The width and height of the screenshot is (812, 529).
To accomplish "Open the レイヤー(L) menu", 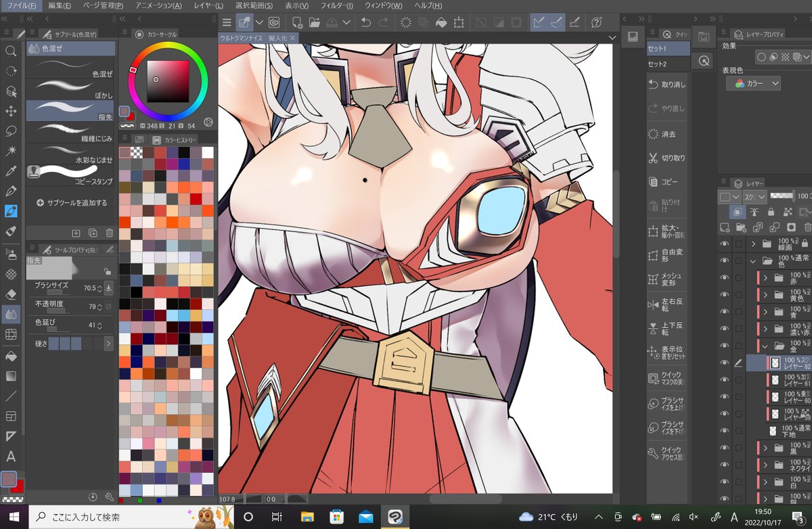I will coord(208,5).
